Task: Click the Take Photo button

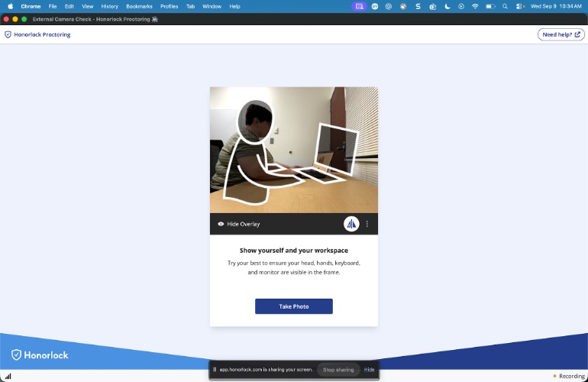Action: tap(294, 306)
